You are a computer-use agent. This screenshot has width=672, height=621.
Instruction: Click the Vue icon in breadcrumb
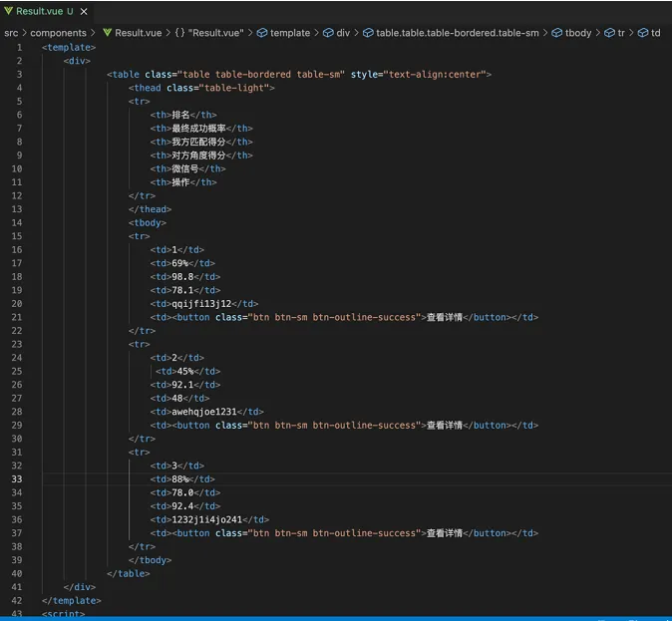click(107, 33)
